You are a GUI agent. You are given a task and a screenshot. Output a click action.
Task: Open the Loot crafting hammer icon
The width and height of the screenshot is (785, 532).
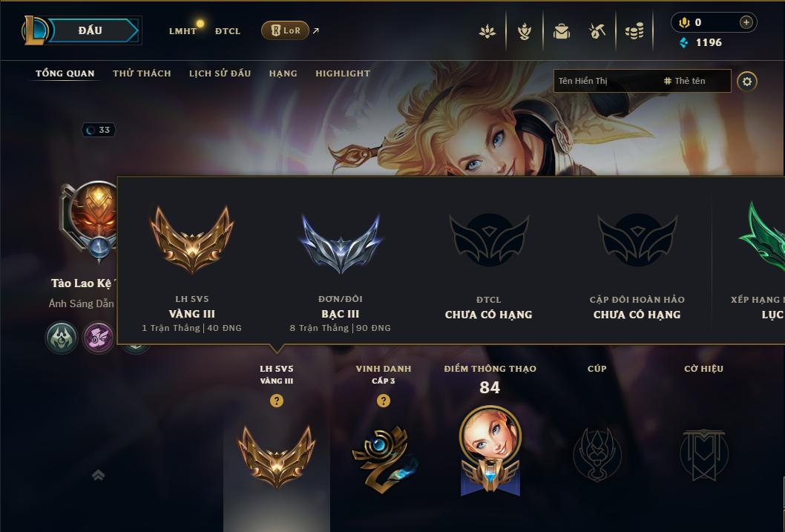(x=597, y=31)
